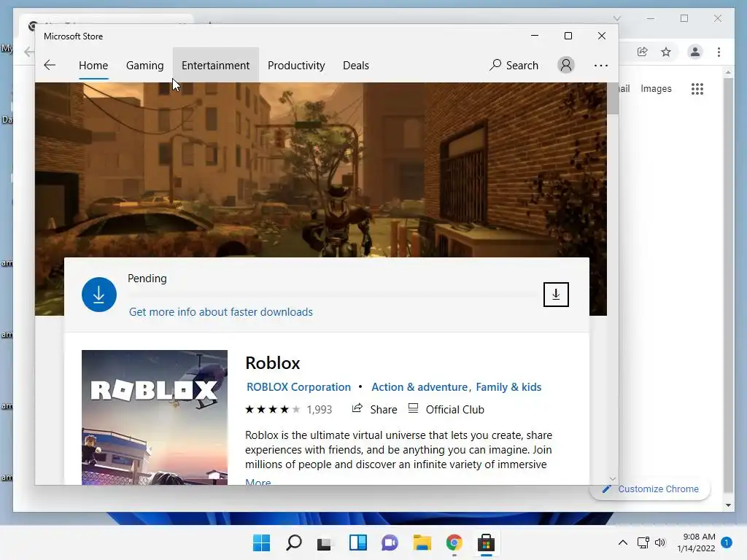Image resolution: width=747 pixels, height=560 pixels.
Task: Open downloads and updates arrow button
Action: (x=556, y=295)
